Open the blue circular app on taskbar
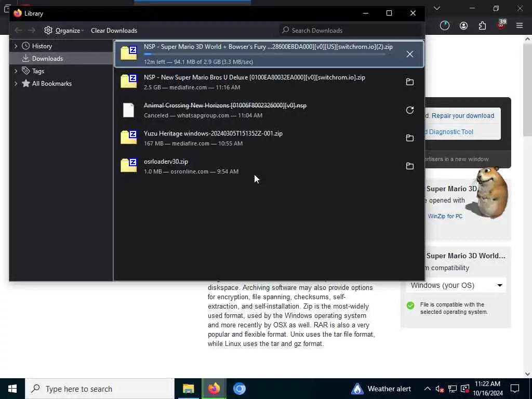 tap(239, 389)
